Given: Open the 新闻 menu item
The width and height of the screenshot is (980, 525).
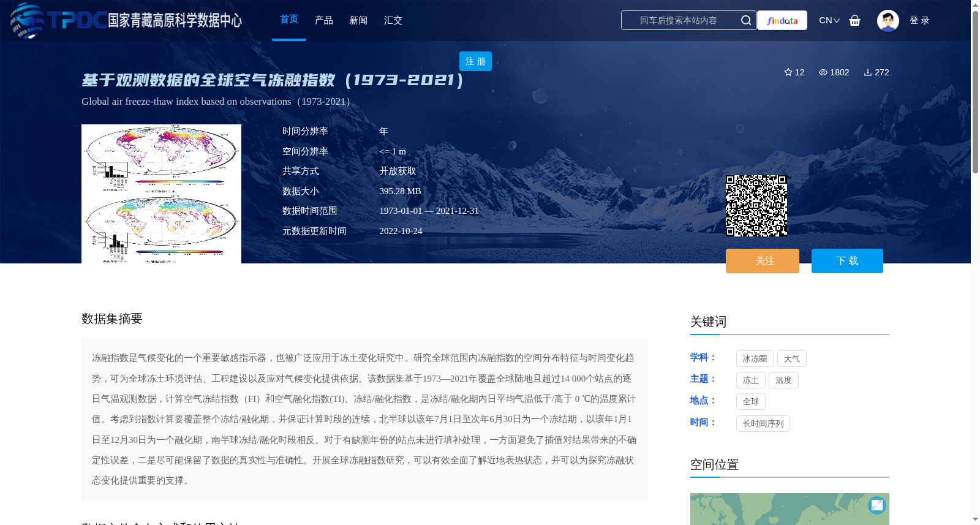Looking at the screenshot, I should (x=358, y=20).
